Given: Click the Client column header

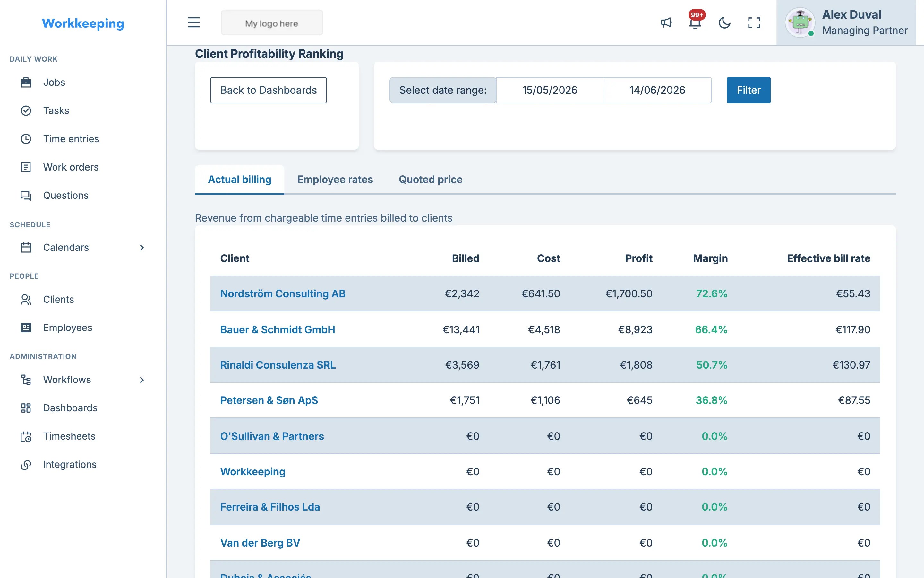Looking at the screenshot, I should click(235, 258).
